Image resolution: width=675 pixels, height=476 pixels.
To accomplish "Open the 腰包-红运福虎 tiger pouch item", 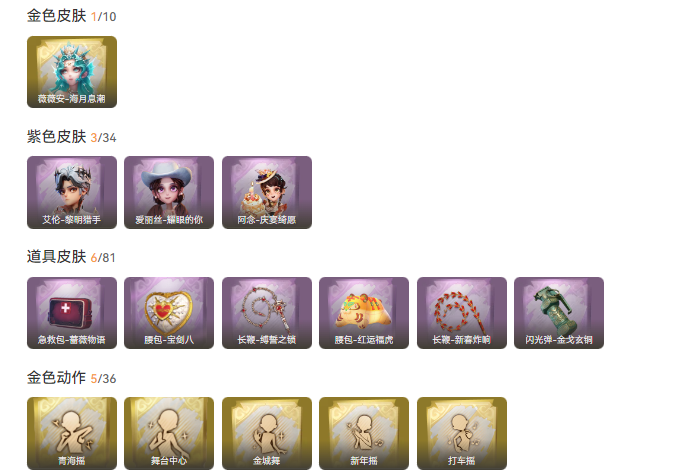I will (x=364, y=313).
